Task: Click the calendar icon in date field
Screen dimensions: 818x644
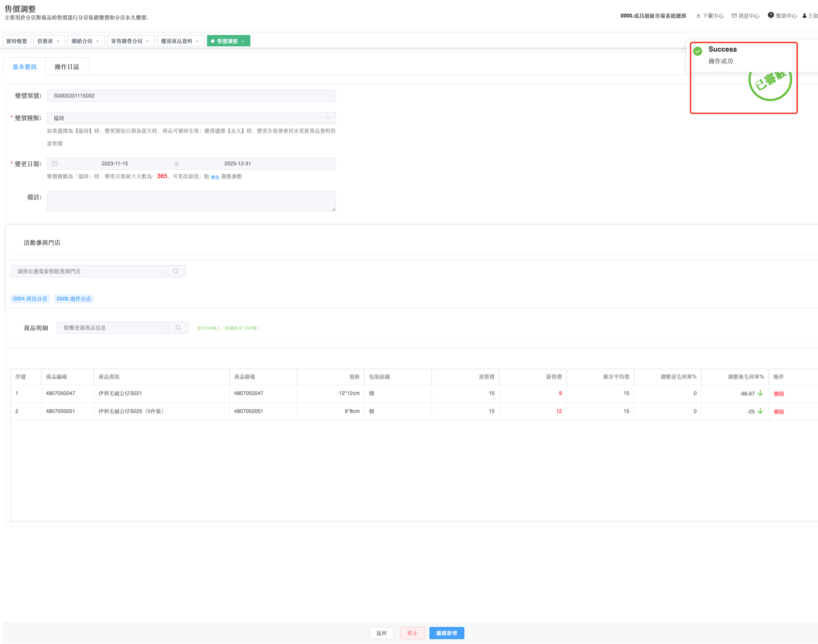Action: pos(55,164)
